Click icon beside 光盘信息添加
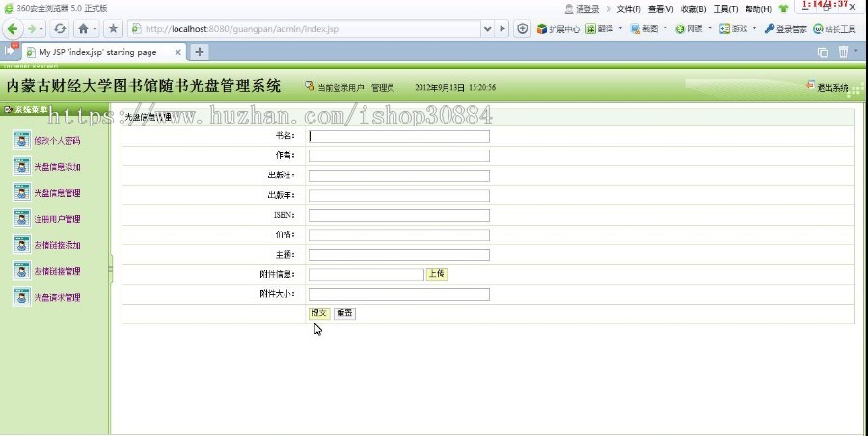Screen dimensions: 868x436 pos(21,166)
